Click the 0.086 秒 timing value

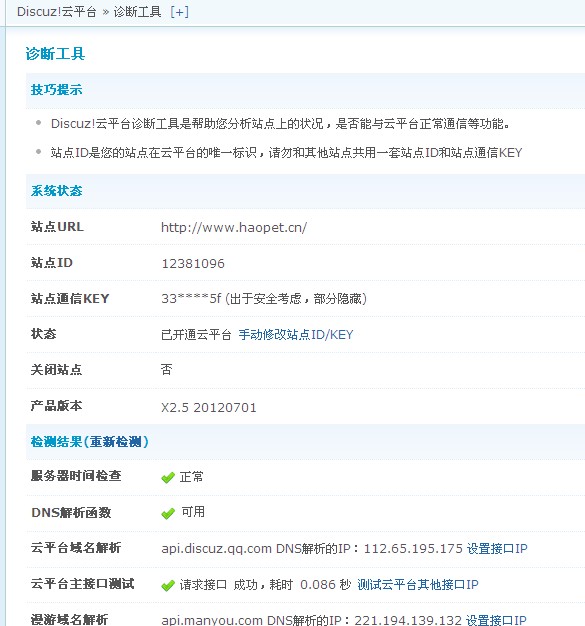tap(325, 584)
